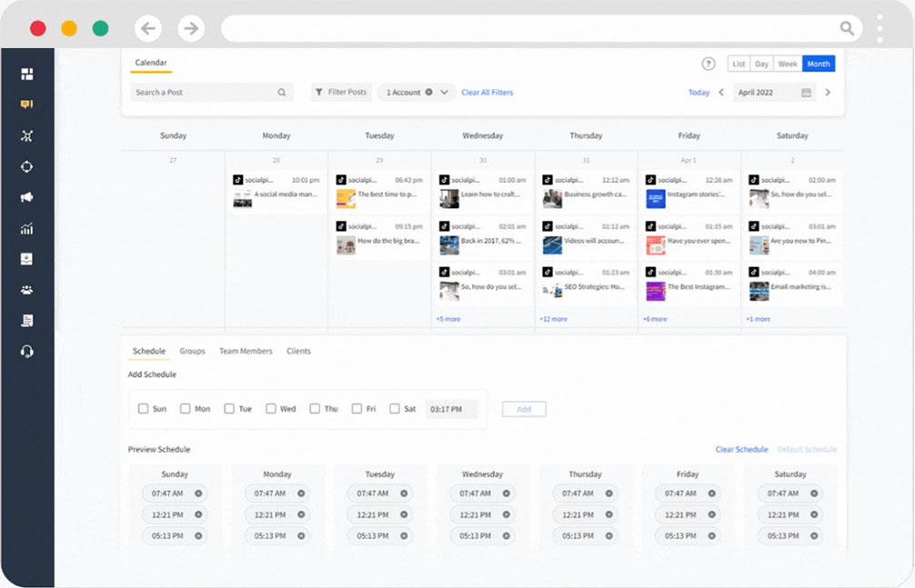Image resolution: width=915 pixels, height=588 pixels.
Task: Open the dashboard grid icon in sidebar
Action: click(26, 74)
